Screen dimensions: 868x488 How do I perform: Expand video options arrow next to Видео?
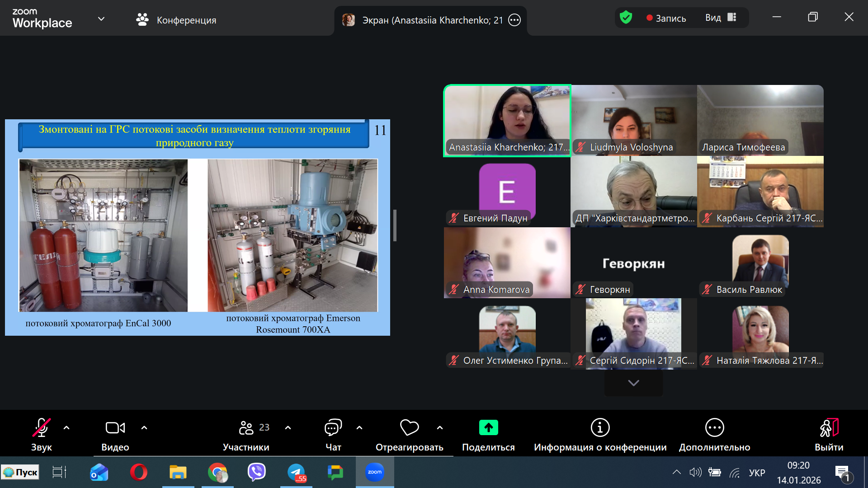[x=144, y=428]
